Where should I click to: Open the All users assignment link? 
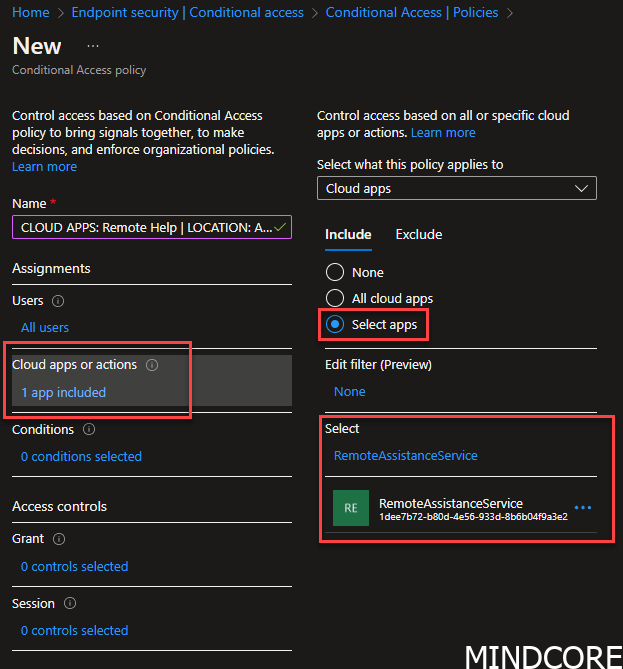click(x=45, y=328)
